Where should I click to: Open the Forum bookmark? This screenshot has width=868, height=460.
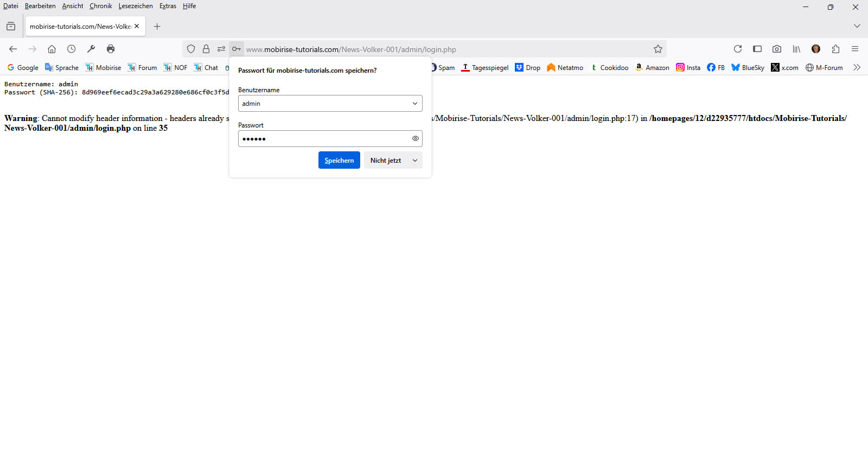(142, 68)
